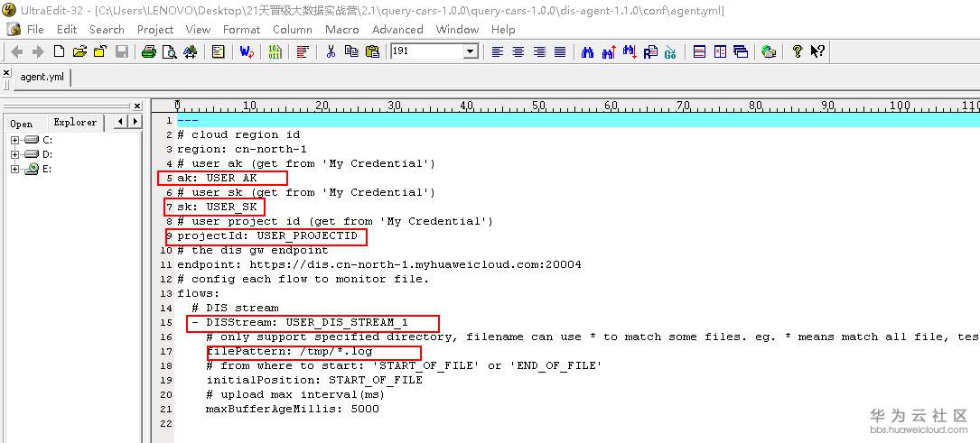Image resolution: width=980 pixels, height=443 pixels.
Task: Split window horizontally icon
Action: click(699, 51)
